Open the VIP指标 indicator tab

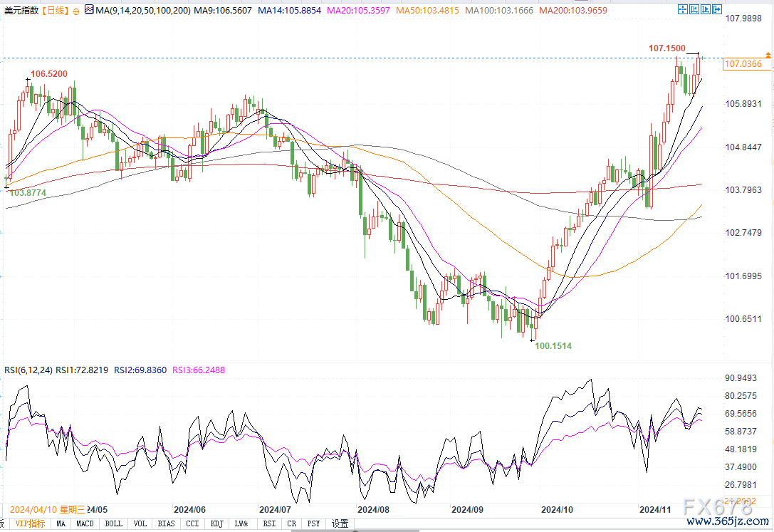[x=30, y=523]
